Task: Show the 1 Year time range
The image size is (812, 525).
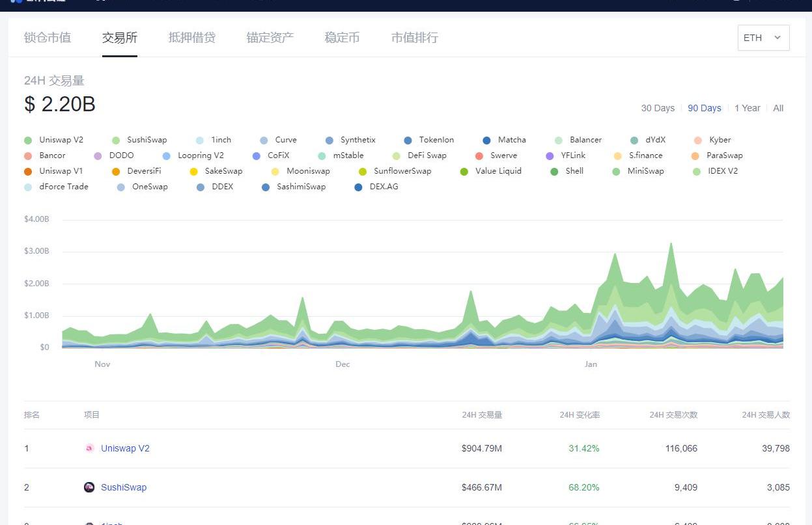Action: click(747, 108)
